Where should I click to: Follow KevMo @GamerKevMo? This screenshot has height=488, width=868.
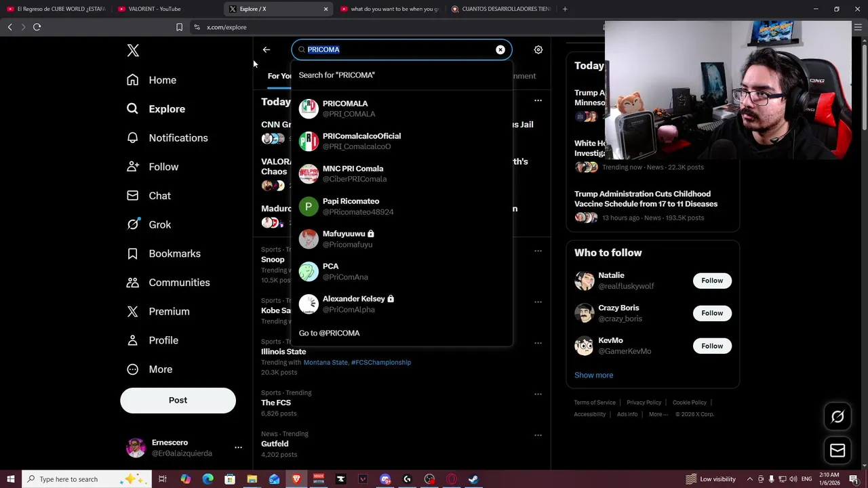[x=712, y=346]
